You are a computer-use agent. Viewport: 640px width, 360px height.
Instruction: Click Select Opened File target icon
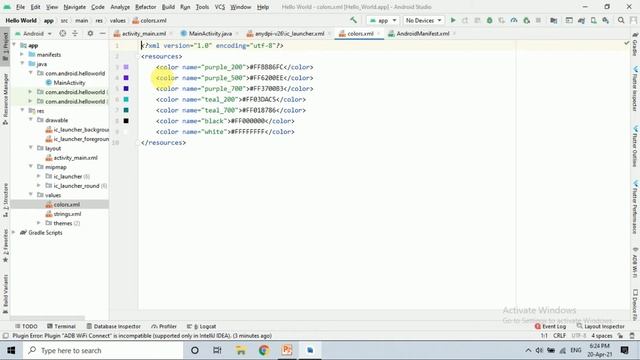62,33
